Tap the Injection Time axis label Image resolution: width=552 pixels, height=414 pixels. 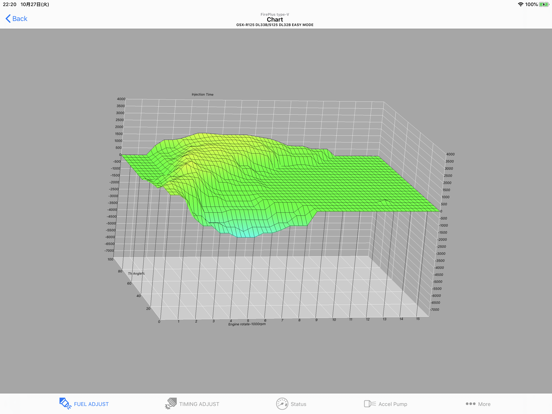coord(202,94)
